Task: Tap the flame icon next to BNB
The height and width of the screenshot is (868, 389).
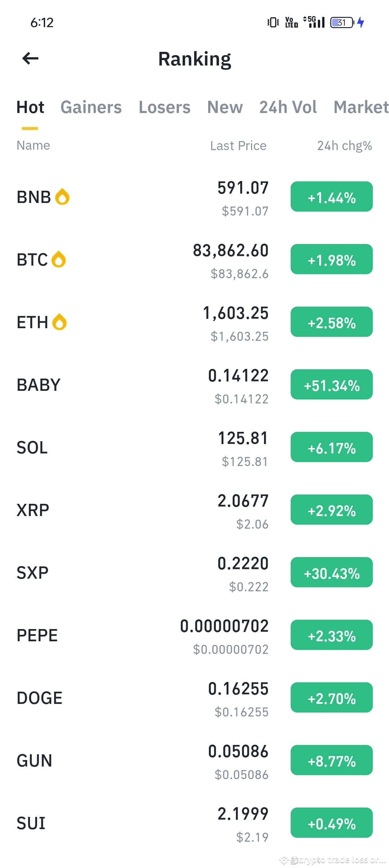Action: pos(62,197)
